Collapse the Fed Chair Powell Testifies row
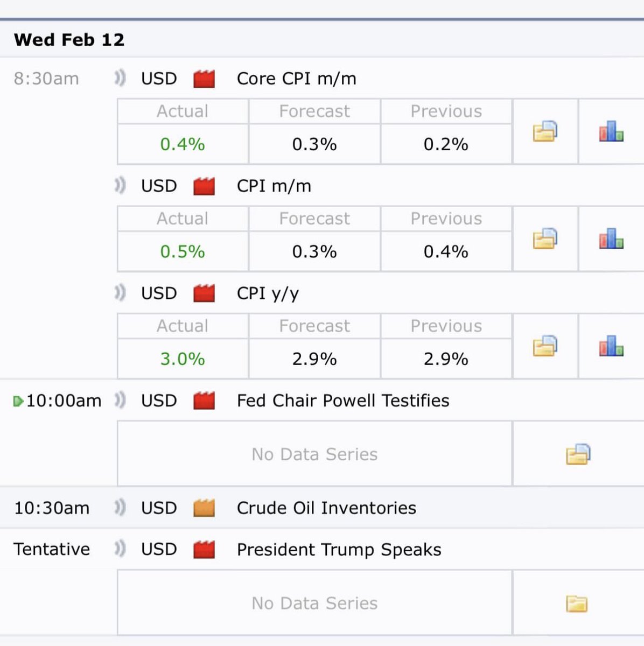Image resolution: width=644 pixels, height=646 pixels. pyautogui.click(x=322, y=401)
